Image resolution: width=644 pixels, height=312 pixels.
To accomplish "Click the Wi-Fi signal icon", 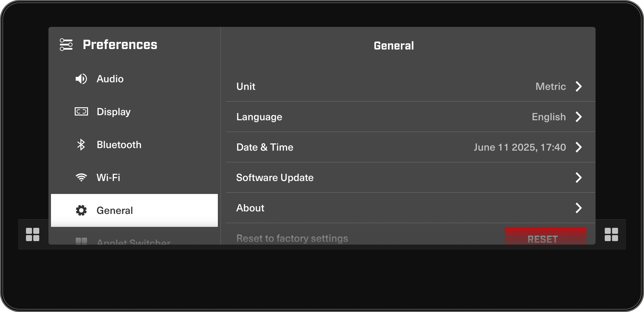I will [81, 177].
